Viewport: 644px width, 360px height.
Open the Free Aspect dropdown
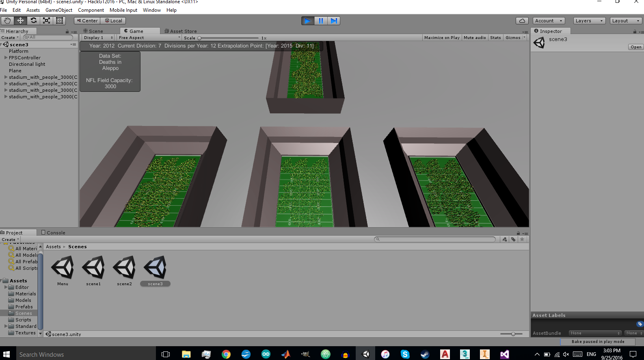point(149,37)
